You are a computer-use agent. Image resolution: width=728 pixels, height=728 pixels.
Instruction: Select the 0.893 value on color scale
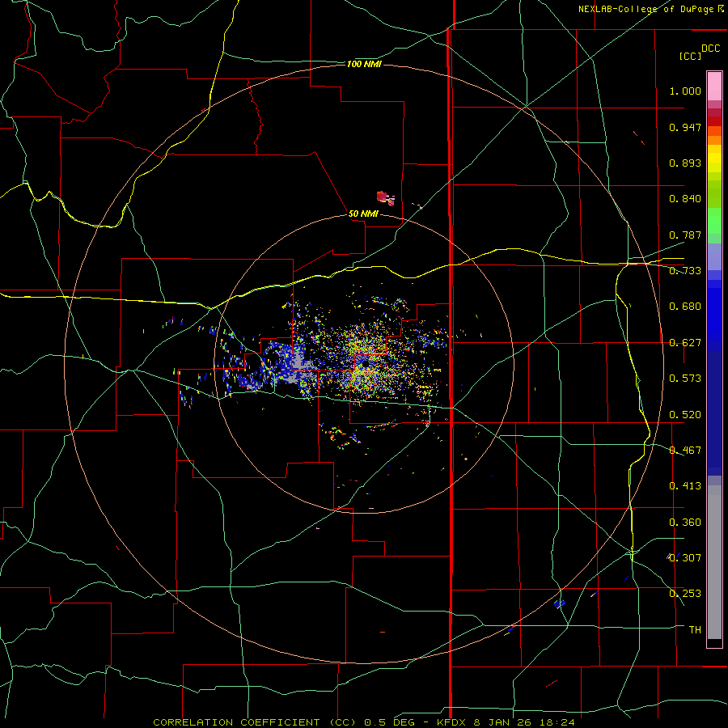(685, 163)
